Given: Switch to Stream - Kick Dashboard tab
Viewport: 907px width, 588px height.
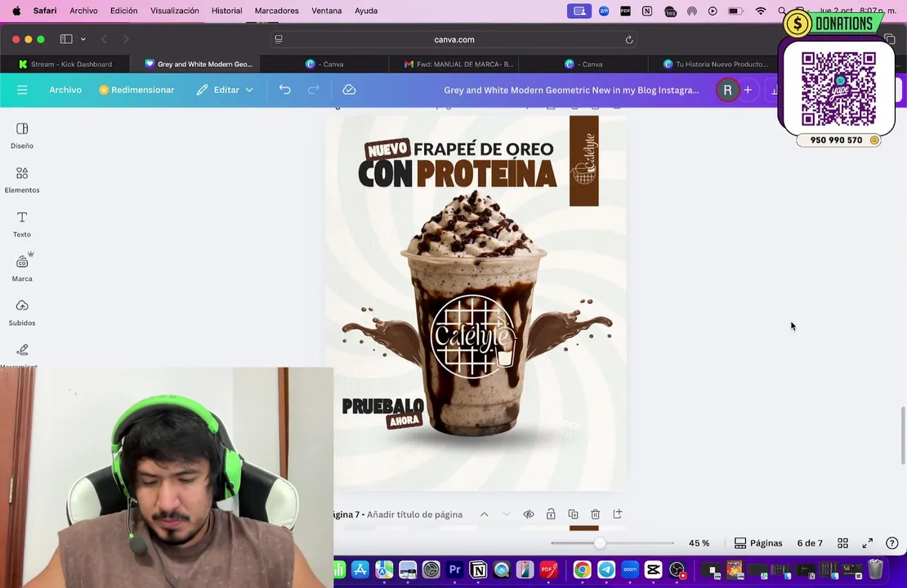Looking at the screenshot, I should pos(65,65).
